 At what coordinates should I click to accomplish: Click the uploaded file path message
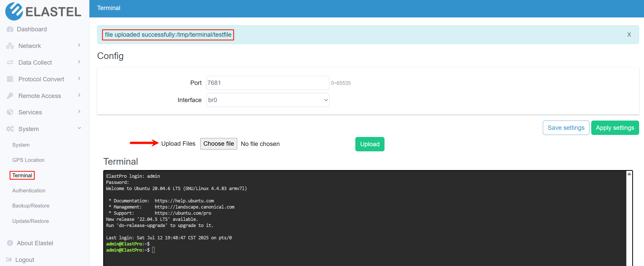click(x=168, y=35)
